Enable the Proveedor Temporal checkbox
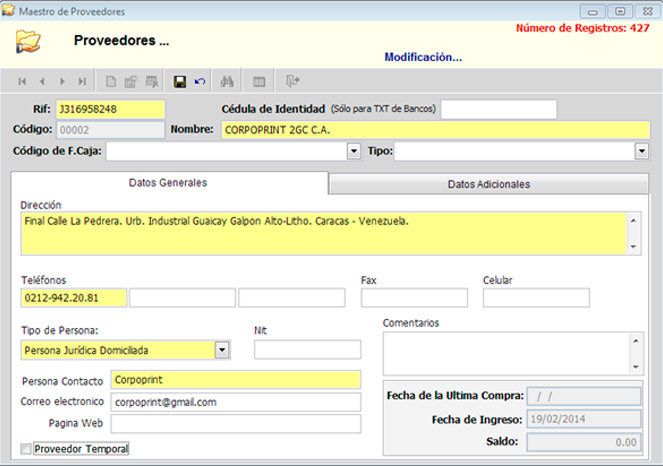The image size is (663, 466). 27,449
